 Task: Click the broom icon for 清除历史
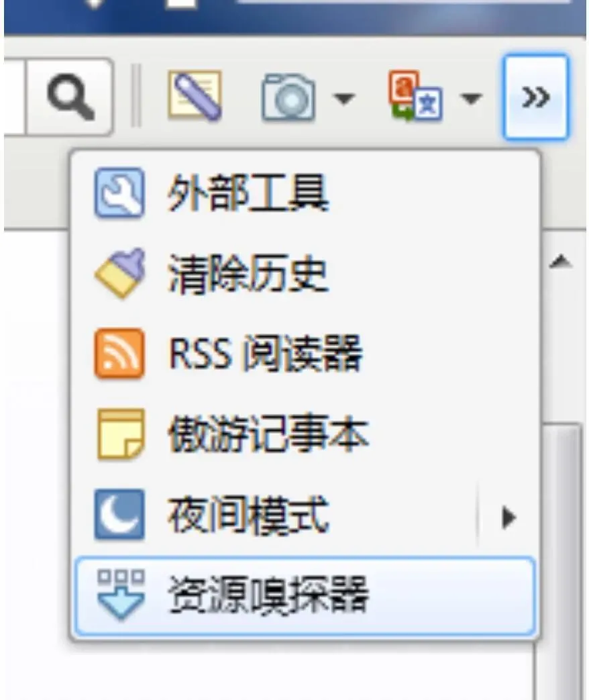point(119,272)
